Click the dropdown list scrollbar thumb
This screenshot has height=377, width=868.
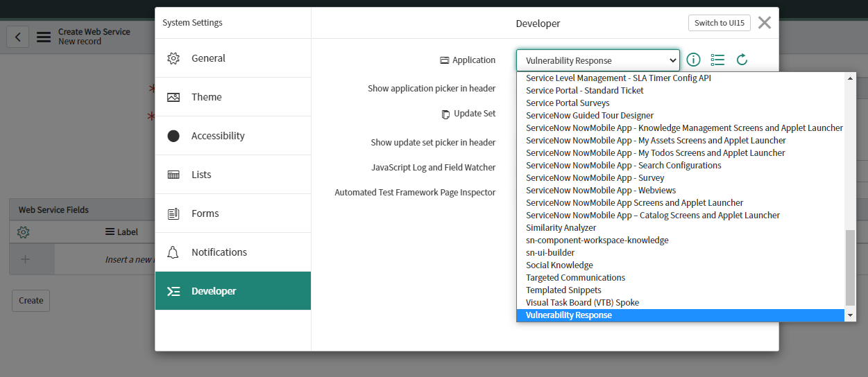(851, 268)
